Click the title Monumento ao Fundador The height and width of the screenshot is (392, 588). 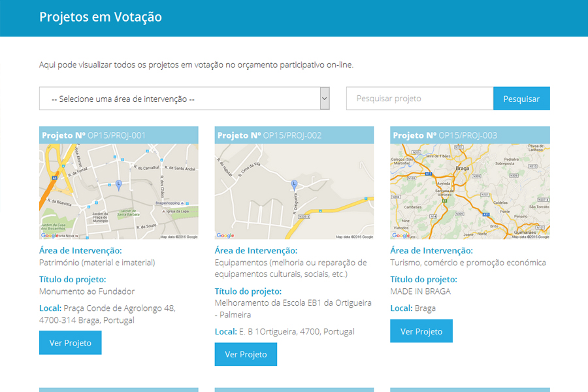tap(87, 291)
